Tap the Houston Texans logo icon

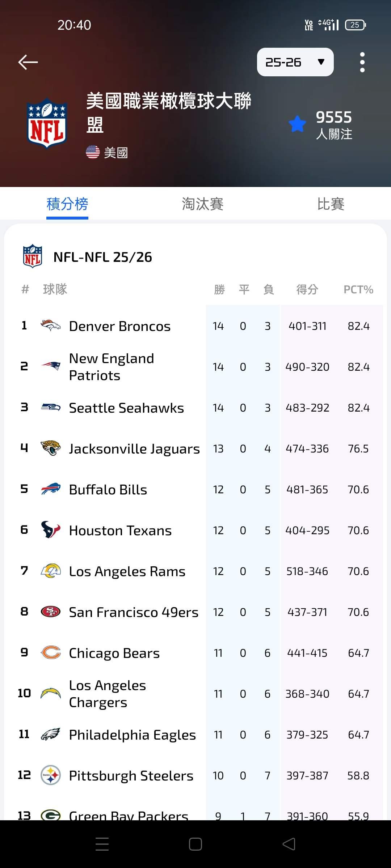point(51,530)
